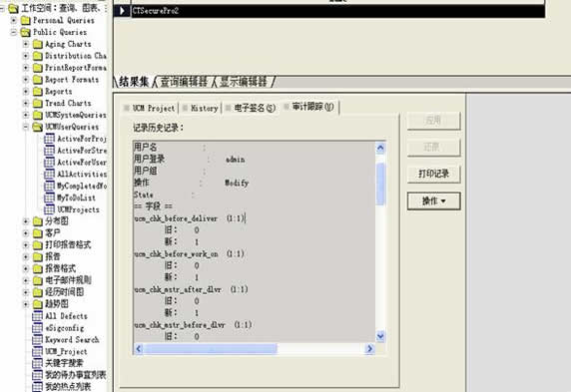This screenshot has height=392, width=571.
Task: Collapse the Public Queries tree node
Action: [14, 32]
